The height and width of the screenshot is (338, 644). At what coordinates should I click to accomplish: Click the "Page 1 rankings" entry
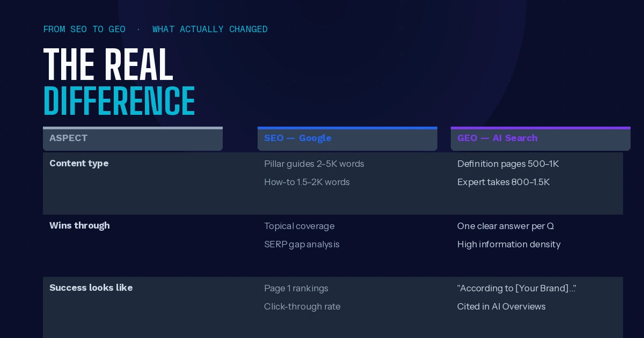click(x=296, y=289)
